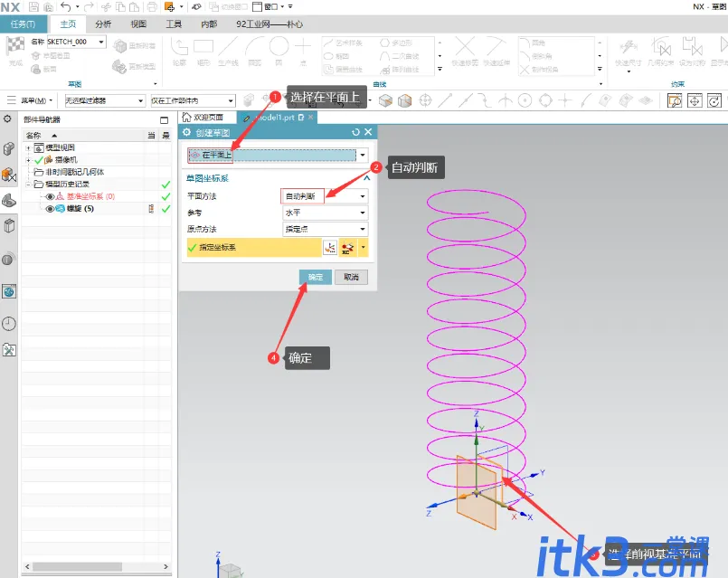Select the 矩形 rectangle tool
Image resolution: width=728 pixels, height=578 pixels.
[x=203, y=52]
